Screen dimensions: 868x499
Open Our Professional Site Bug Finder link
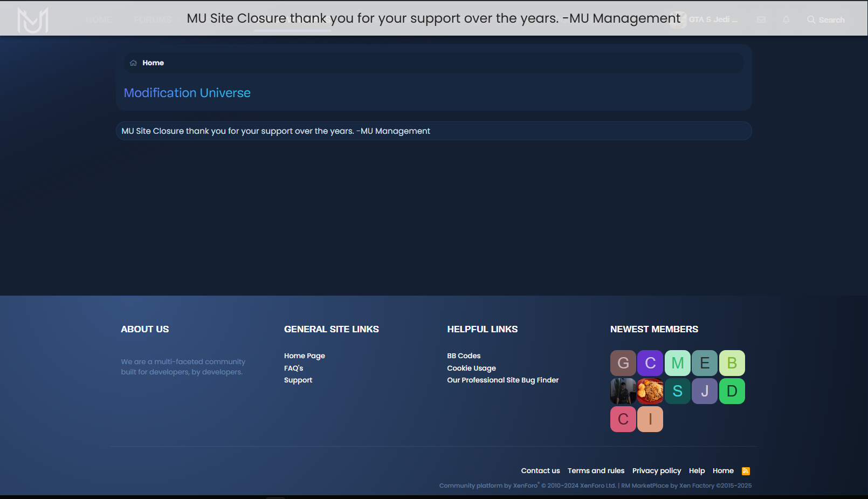tap(503, 380)
